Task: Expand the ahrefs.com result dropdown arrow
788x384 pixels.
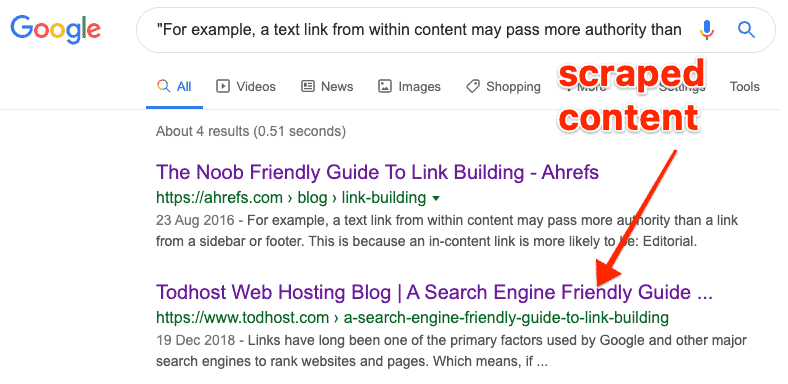Action: tap(436, 199)
